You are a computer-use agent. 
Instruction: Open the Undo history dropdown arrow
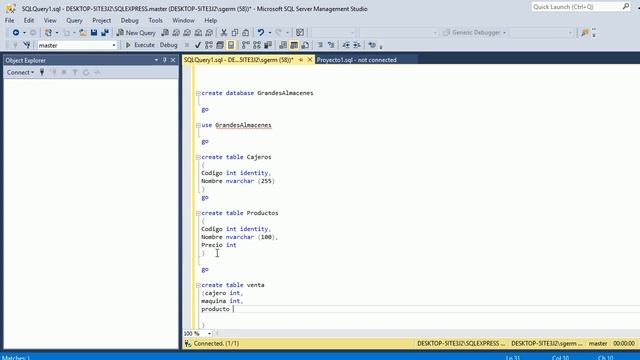269,33
